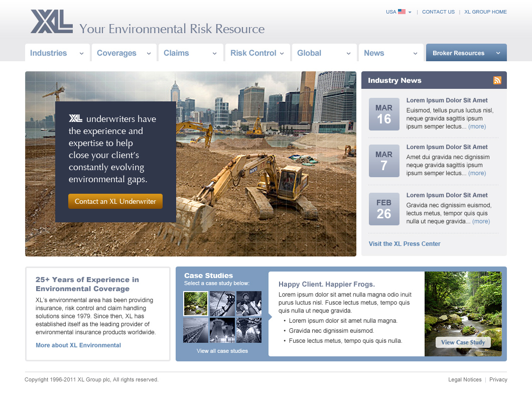Select the forest stream case study thumbnail
The width and height of the screenshot is (532, 395).
click(x=196, y=304)
